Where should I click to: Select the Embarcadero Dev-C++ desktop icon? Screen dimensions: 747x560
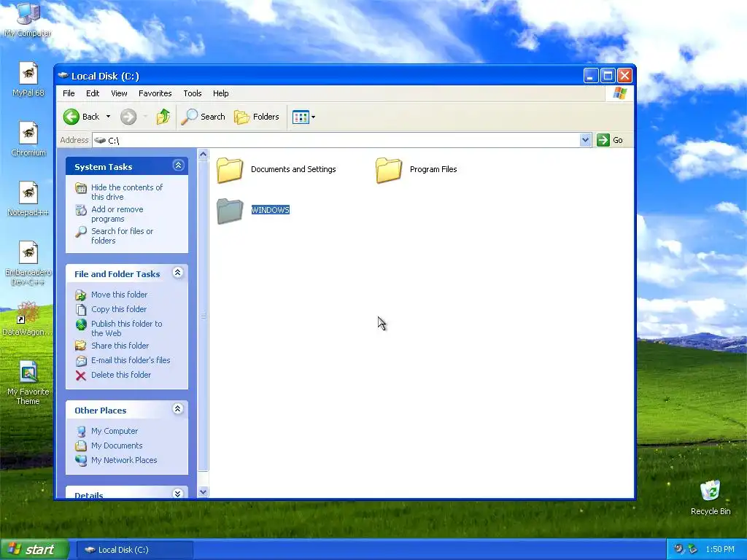coord(28,253)
